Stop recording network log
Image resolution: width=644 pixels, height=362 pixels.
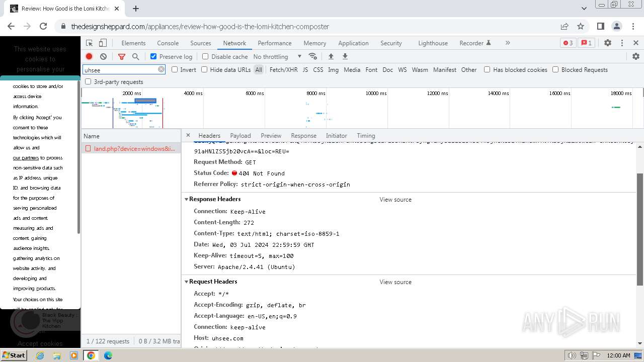[x=89, y=56]
